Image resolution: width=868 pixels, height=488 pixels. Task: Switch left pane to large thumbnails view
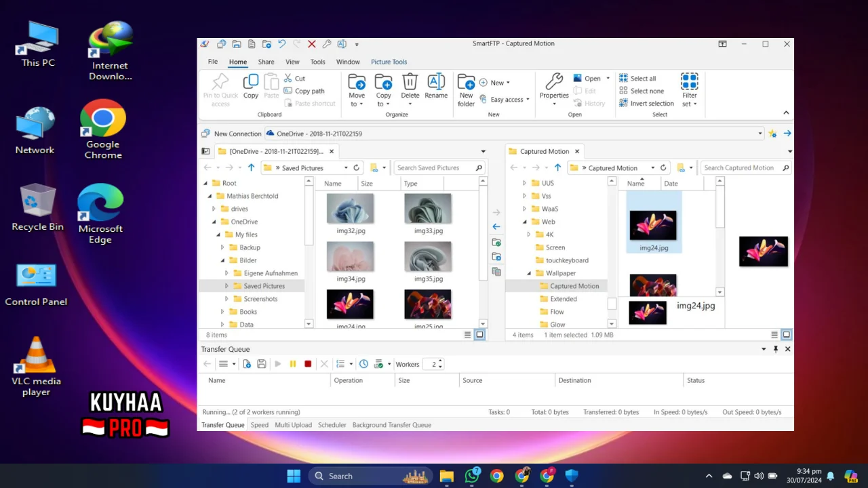pos(479,335)
